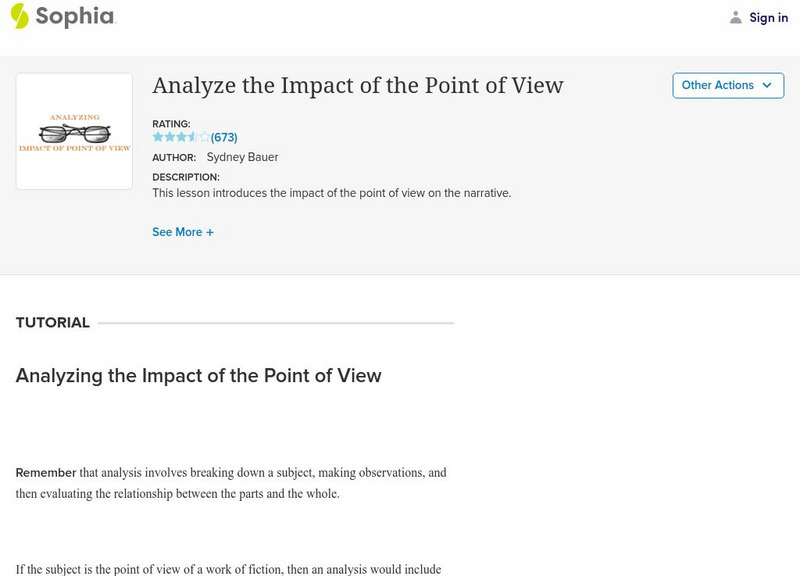800x576 pixels.
Task: Expand the description with See More
Action: click(x=177, y=232)
